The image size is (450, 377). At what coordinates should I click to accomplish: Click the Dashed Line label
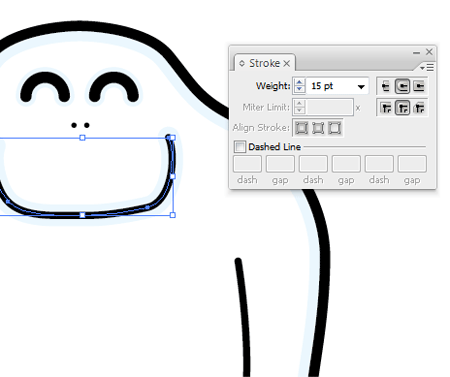[x=275, y=147]
